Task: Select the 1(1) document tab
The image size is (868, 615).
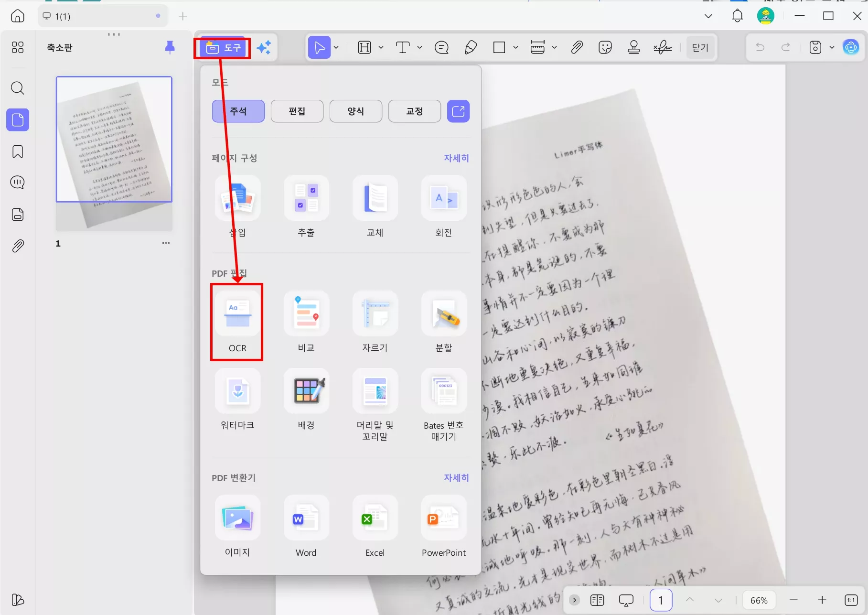Action: click(x=103, y=16)
